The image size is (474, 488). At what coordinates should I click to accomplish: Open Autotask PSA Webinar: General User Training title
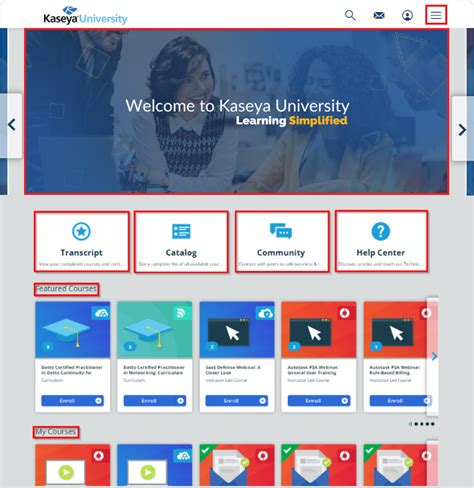pos(313,370)
